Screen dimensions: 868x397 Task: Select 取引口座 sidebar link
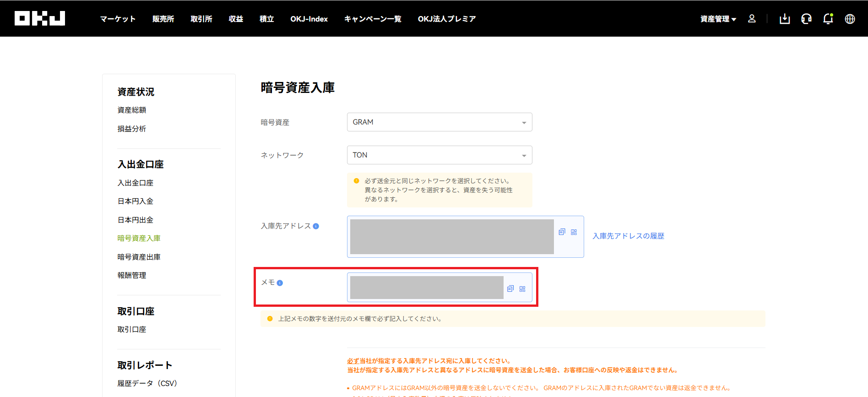coord(132,329)
